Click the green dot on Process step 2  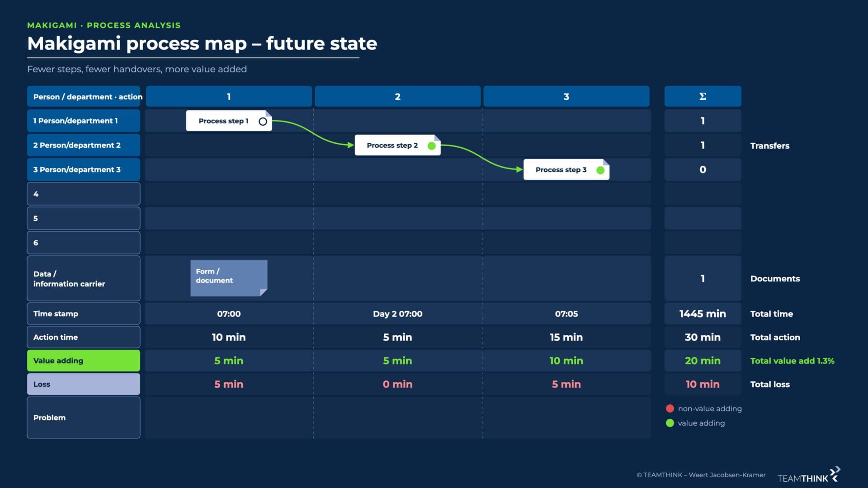click(432, 145)
